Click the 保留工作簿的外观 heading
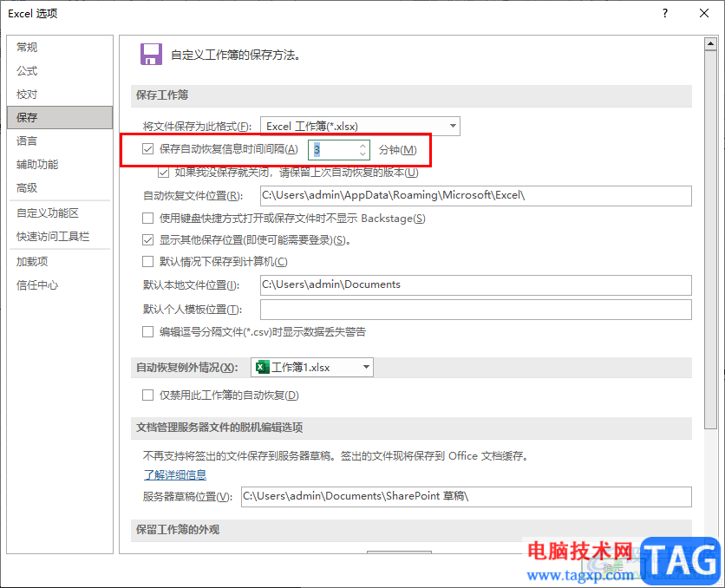The width and height of the screenshot is (725, 588). point(178,530)
